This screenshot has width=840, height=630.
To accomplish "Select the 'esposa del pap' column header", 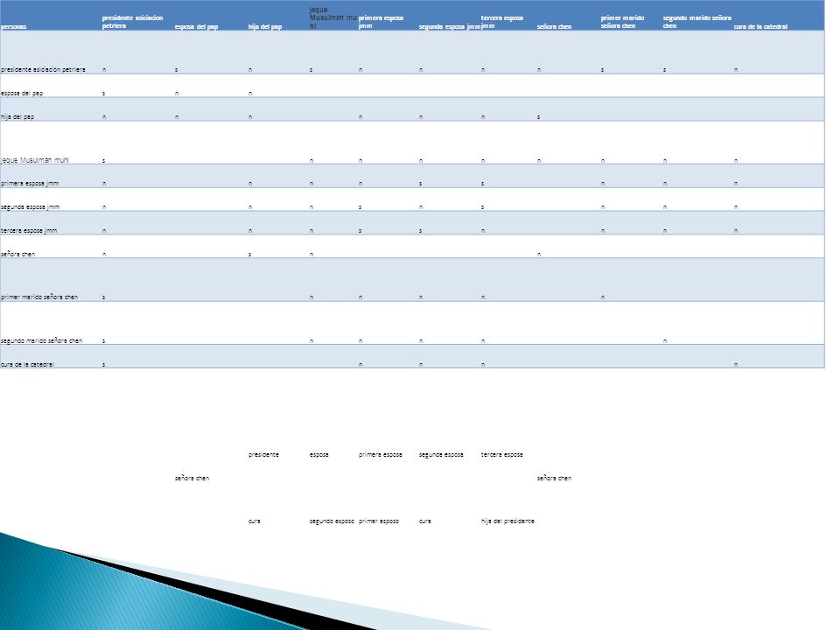I will pyautogui.click(x=196, y=26).
